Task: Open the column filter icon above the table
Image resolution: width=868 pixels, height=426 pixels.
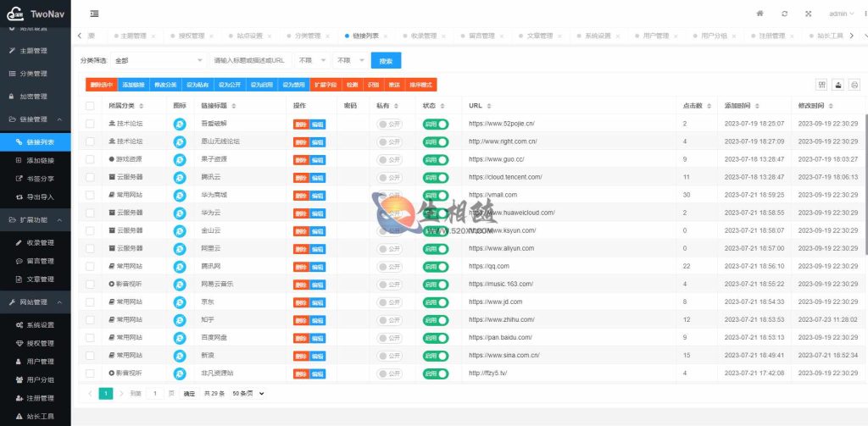Action: click(822, 85)
